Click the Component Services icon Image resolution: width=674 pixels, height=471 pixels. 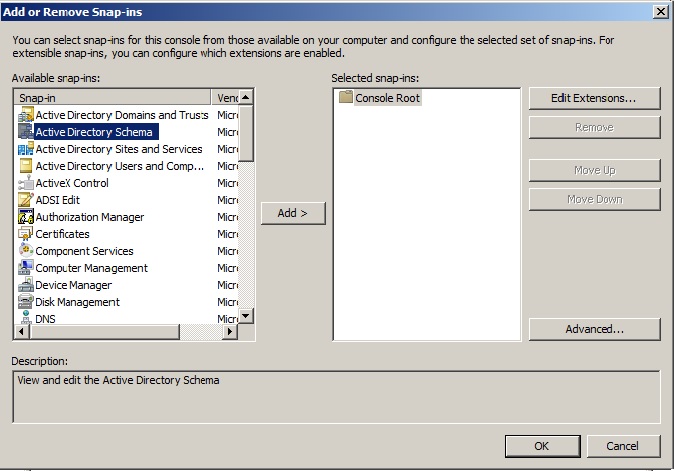click(26, 251)
